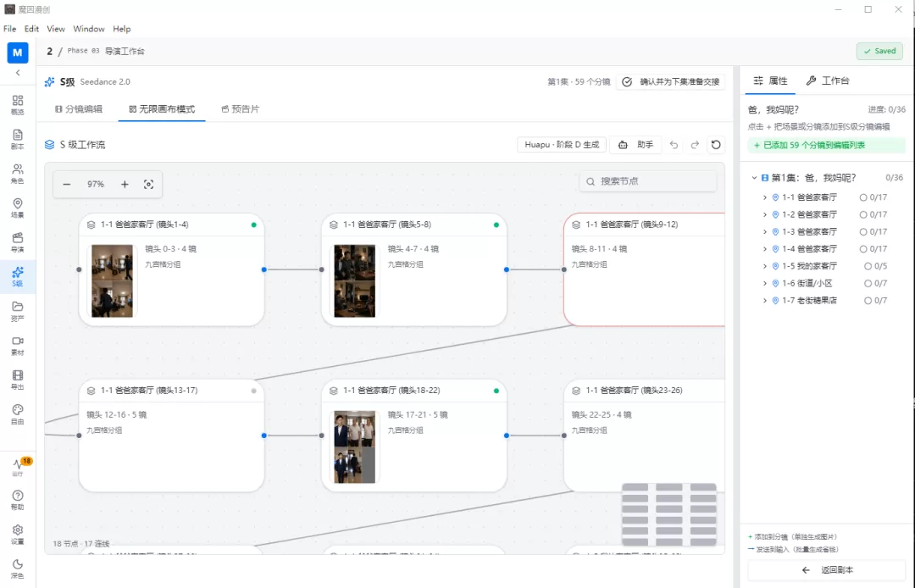This screenshot has width=915, height=588.
Task: Expand the 1-6 街道/小区 tree row
Action: (765, 284)
